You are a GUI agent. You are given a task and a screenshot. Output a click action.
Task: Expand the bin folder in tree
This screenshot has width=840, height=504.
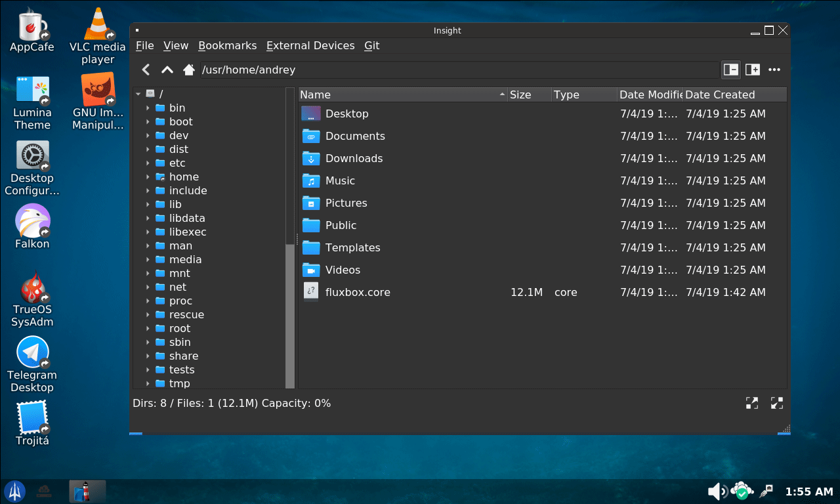click(148, 108)
